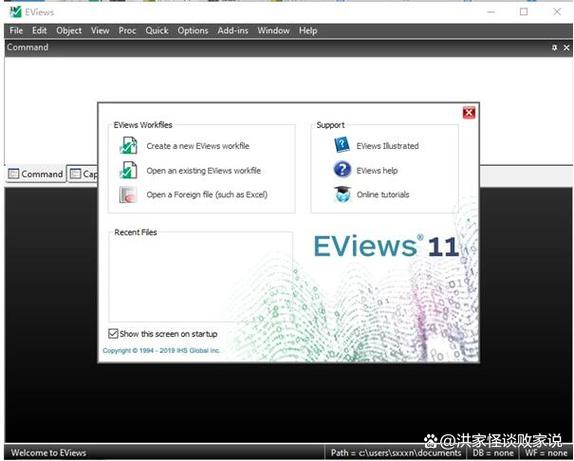The width and height of the screenshot is (574, 461).
Task: Open the Edit menu
Action: [x=39, y=31]
